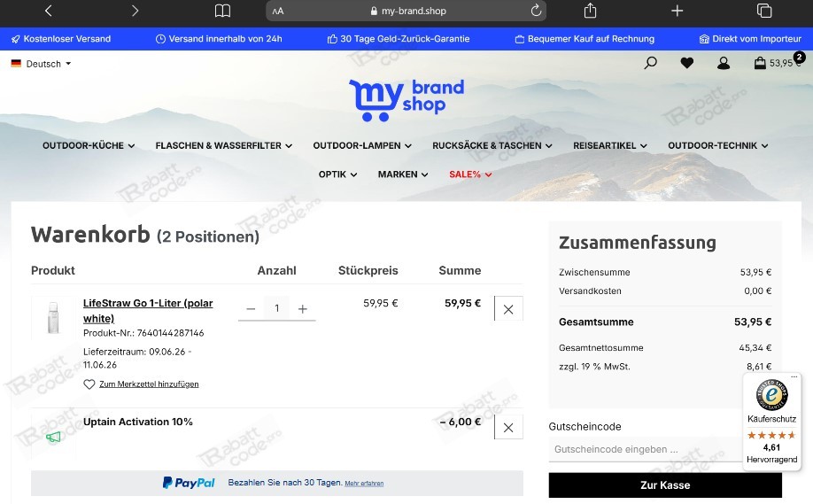Increase LifeStraw quantity with plus
The height and width of the screenshot is (504, 813).
point(303,309)
